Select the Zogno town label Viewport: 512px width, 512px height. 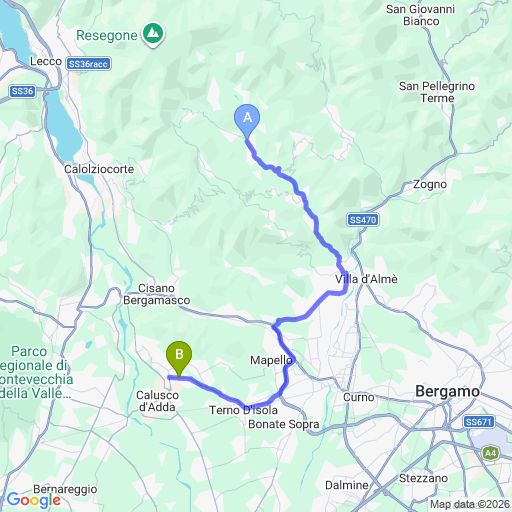tap(430, 184)
